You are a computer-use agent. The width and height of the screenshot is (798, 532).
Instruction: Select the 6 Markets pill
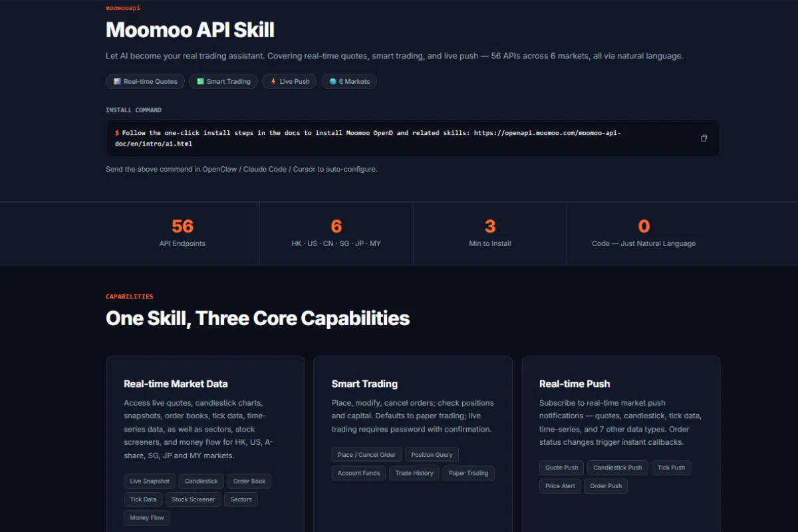[x=349, y=81]
